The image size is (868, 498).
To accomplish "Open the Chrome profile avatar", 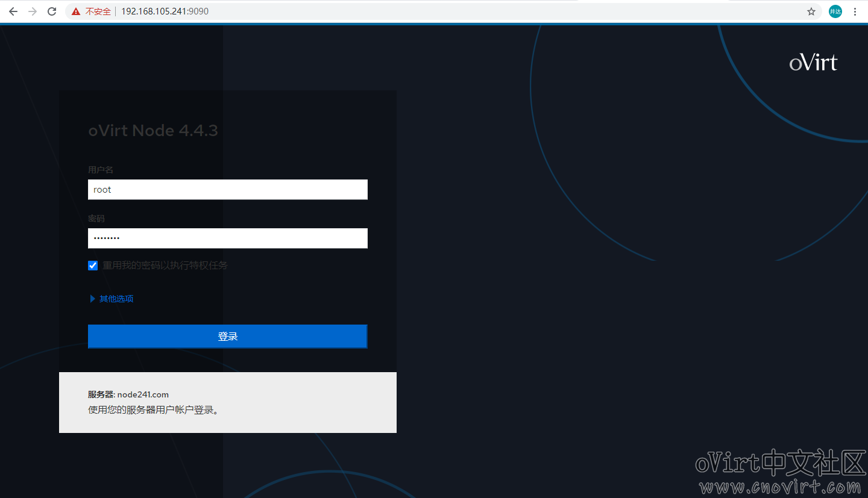I will 835,11.
